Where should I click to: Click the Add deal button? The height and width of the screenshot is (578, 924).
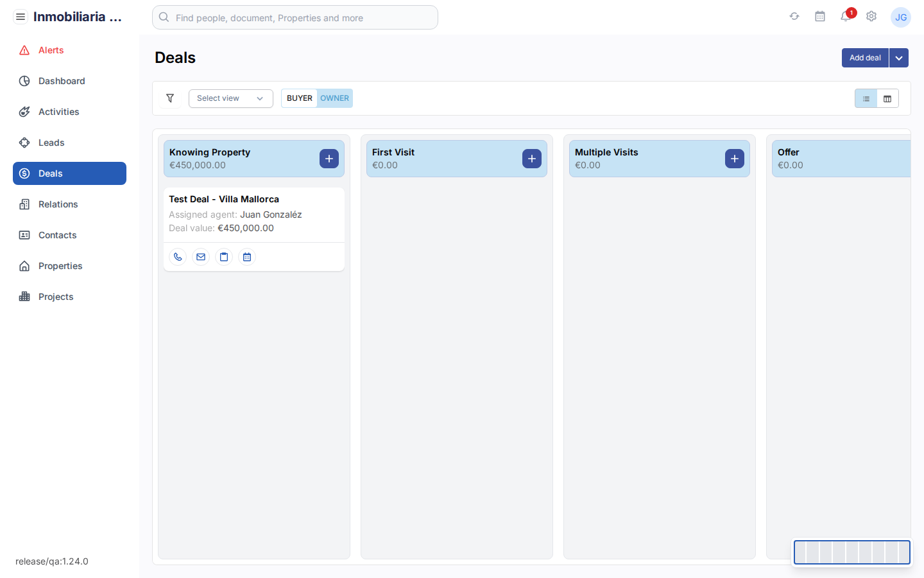(864, 57)
